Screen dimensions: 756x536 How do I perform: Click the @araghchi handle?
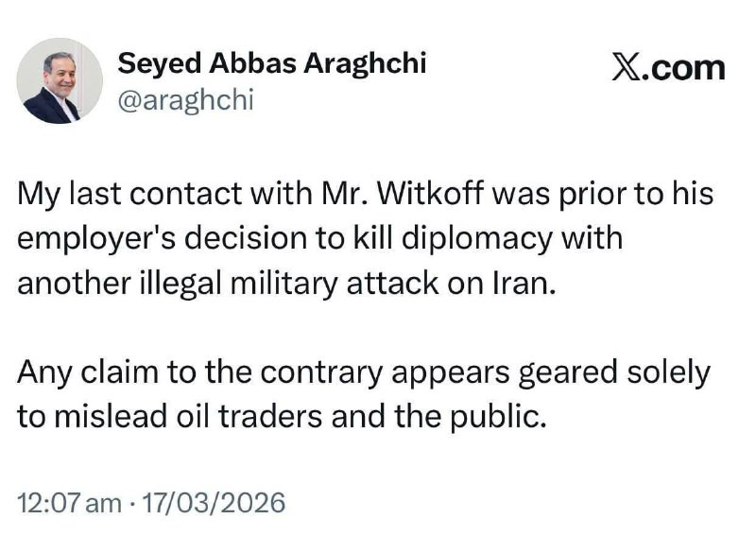coord(185,99)
